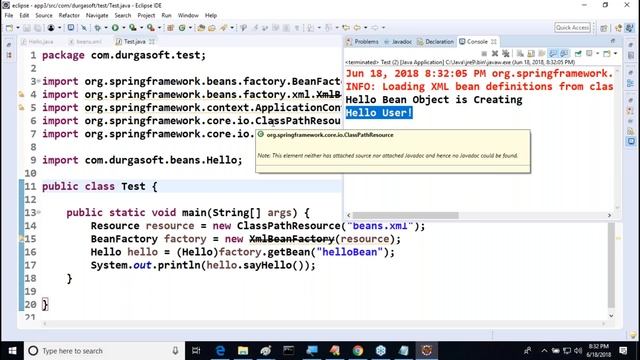The image size is (640, 360).
Task: Open Microsoft Edge from the taskbar
Action: coord(220,351)
